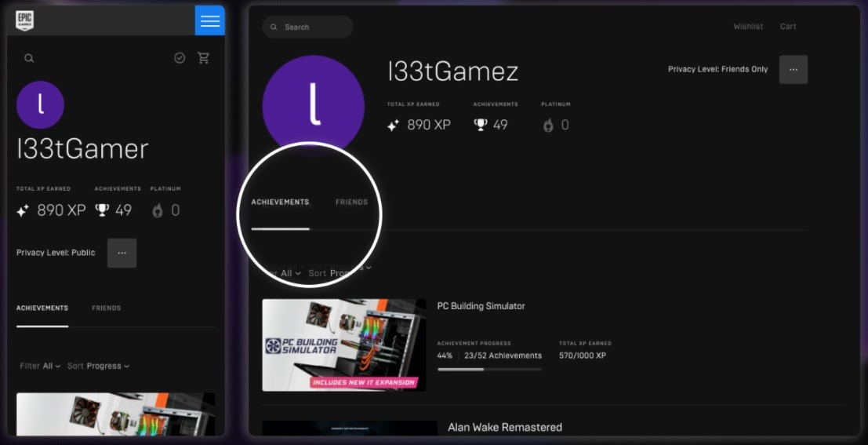Click the magnifier icon in the mobile view
The height and width of the screenshot is (445, 868).
click(29, 58)
